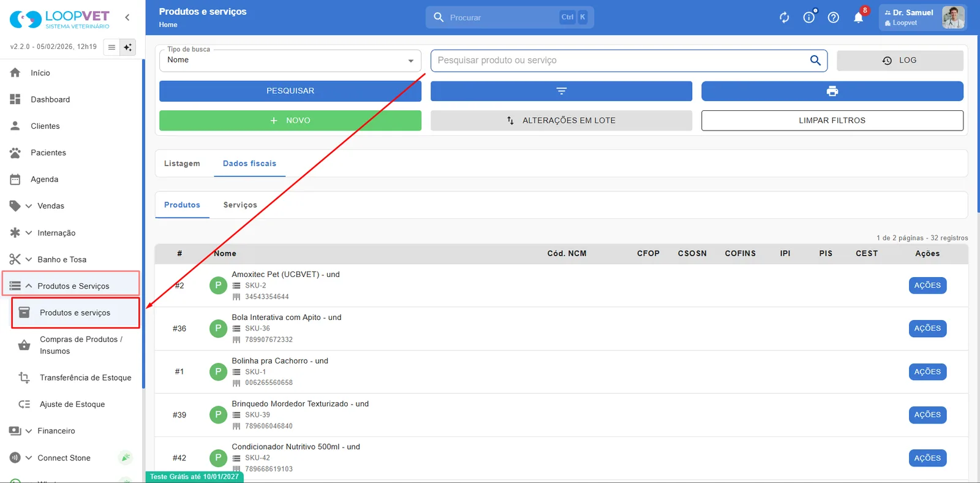
Task: Click ALTERAÇÕES EM LOTE button
Action: tap(561, 120)
